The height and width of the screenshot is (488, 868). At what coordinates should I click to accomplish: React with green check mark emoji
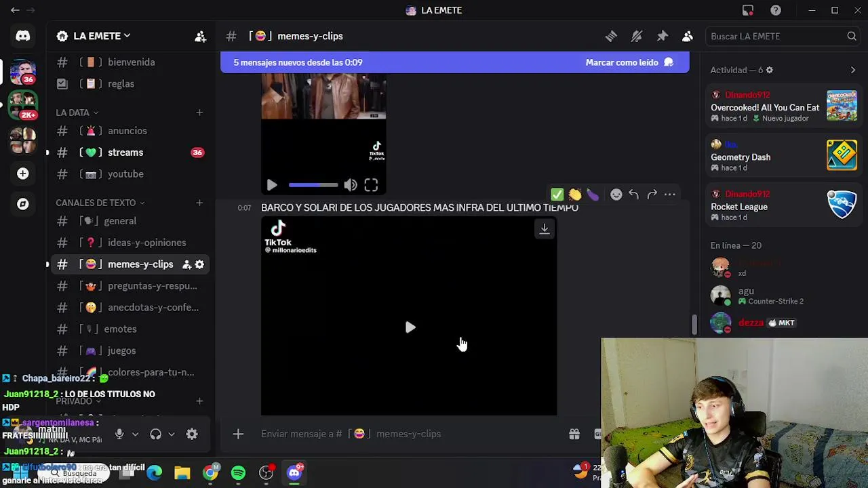[x=557, y=195]
